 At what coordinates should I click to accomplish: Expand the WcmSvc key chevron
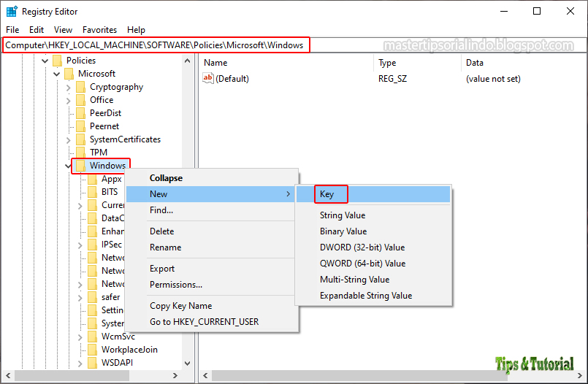[80, 337]
